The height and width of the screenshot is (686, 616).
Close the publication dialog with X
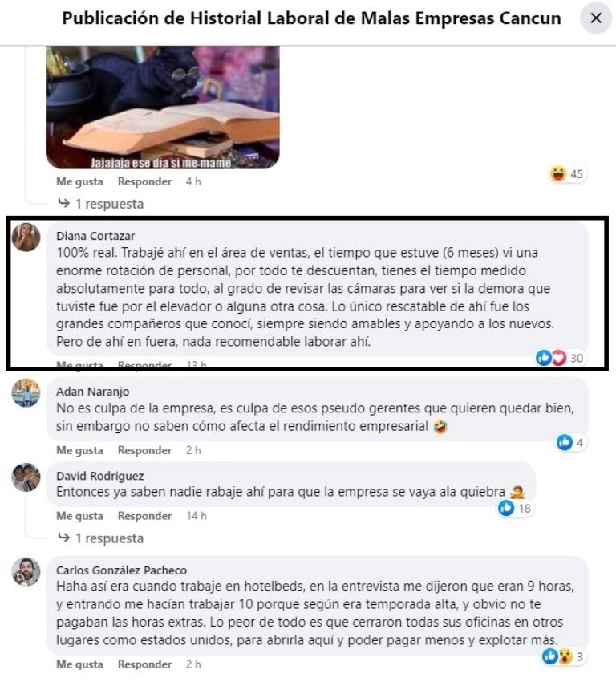596,18
